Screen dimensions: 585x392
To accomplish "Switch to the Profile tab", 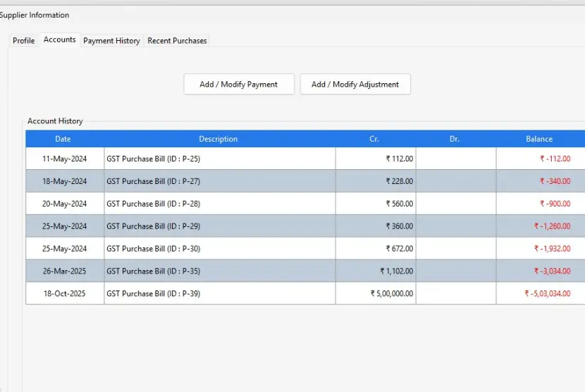I will 23,41.
